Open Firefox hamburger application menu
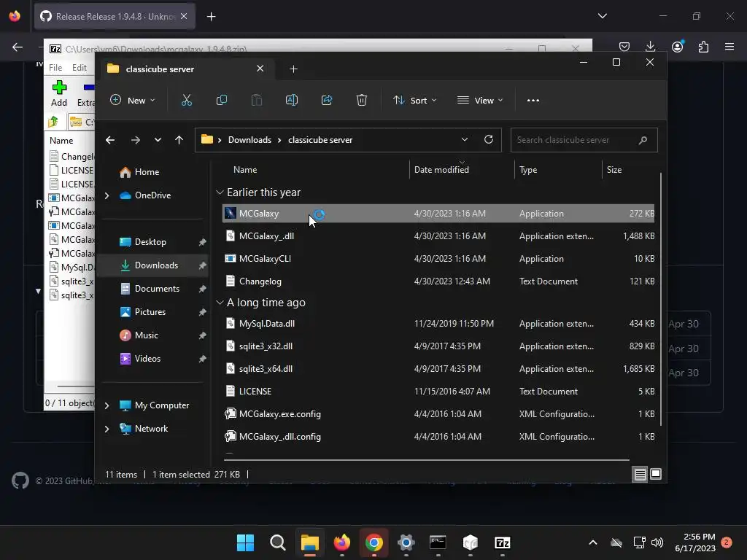Screen dimensions: 747x560 (729, 46)
